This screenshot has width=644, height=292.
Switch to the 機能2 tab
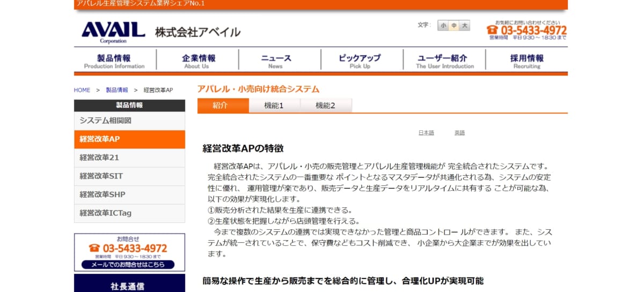pyautogui.click(x=325, y=106)
